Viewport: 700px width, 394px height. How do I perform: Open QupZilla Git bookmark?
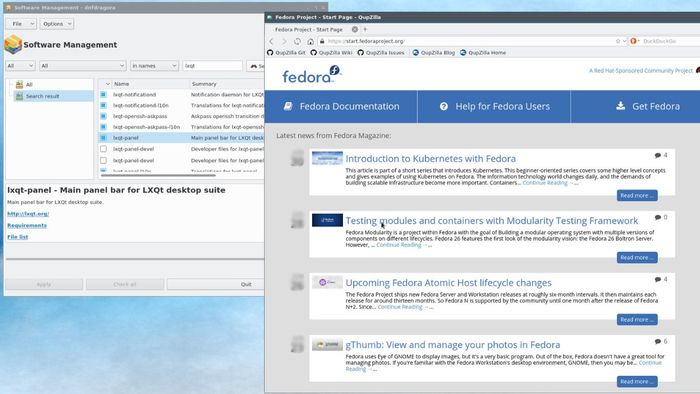pos(286,53)
